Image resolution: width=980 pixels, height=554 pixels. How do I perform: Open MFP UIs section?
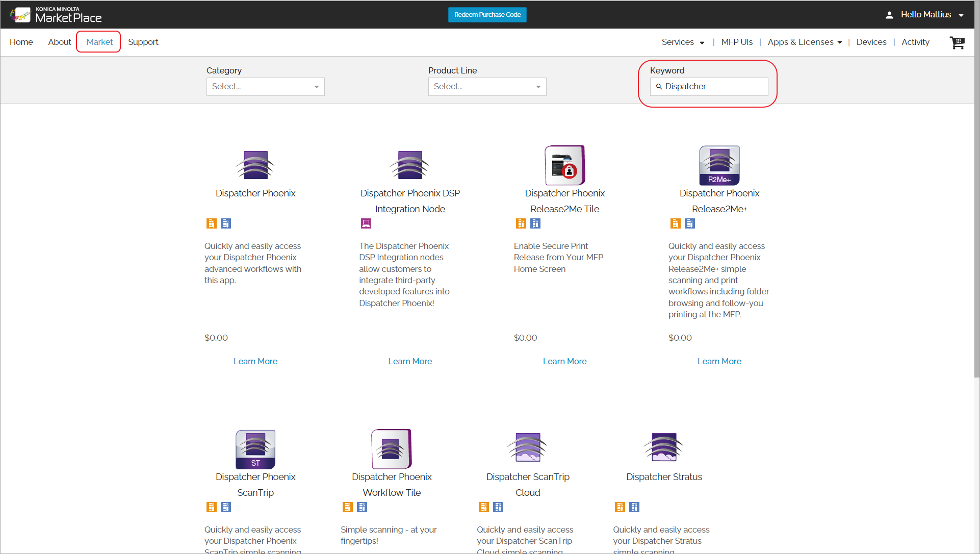(x=737, y=42)
